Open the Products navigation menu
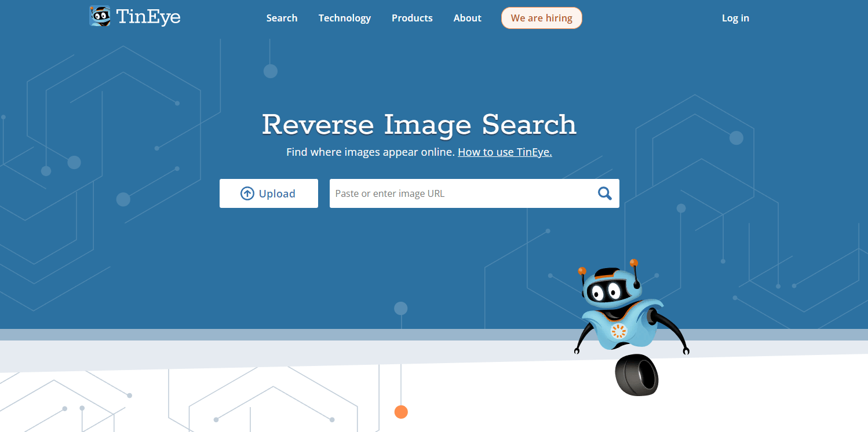This screenshot has width=868, height=432. (412, 18)
